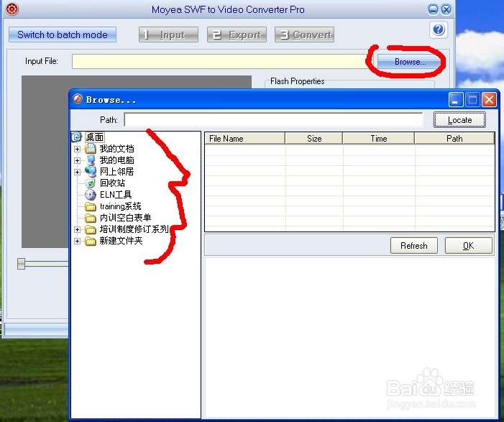Click the Locate button
Screen dimensions: 504x422
coord(459,120)
